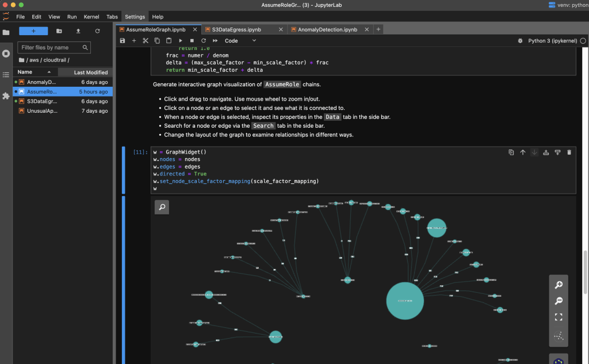Sort files by Last Modified column
This screenshot has height=364, width=589.
(x=85, y=72)
